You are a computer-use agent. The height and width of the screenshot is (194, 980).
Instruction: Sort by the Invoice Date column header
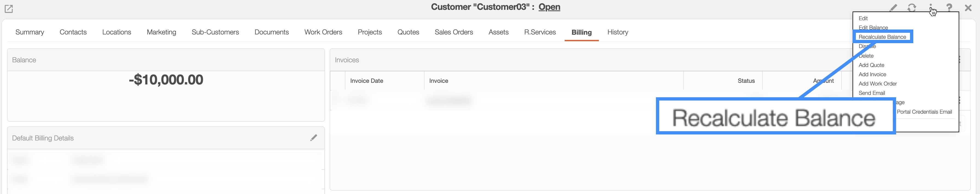point(366,81)
